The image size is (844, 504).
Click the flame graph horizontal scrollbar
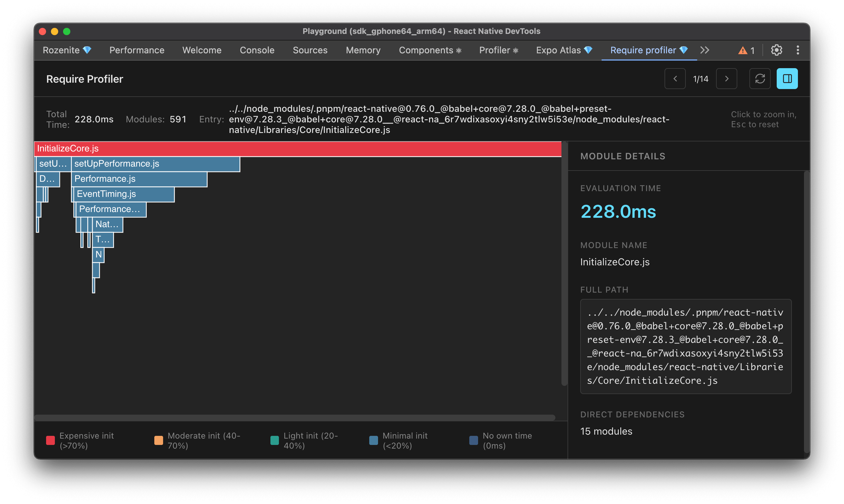pyautogui.click(x=294, y=417)
